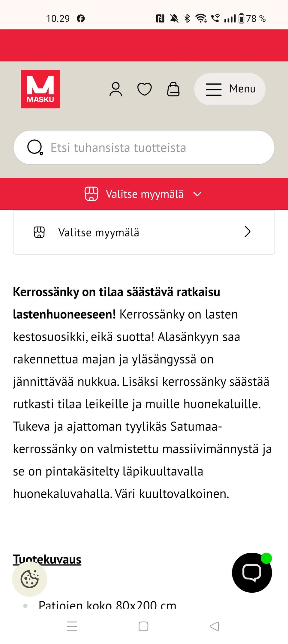This screenshot has width=288, height=644.
Task: Choose a store via Valitse myymälä card
Action: (99, 232)
